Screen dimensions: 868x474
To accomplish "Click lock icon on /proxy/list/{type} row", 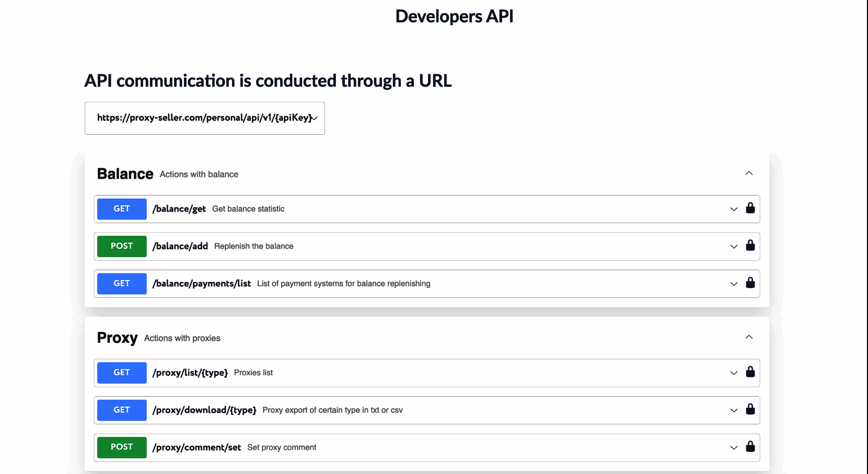I will 750,372.
